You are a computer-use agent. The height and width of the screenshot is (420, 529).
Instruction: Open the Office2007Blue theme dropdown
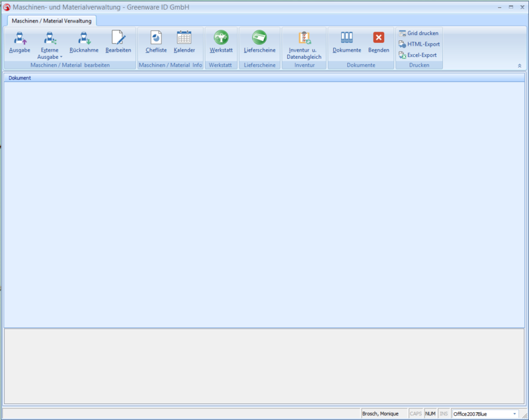click(x=514, y=414)
